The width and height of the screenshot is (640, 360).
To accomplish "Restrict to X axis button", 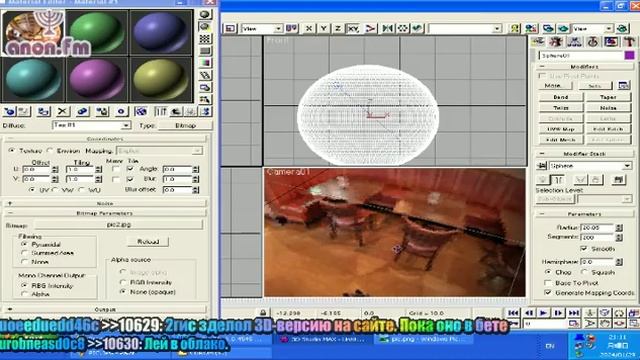I will (309, 28).
